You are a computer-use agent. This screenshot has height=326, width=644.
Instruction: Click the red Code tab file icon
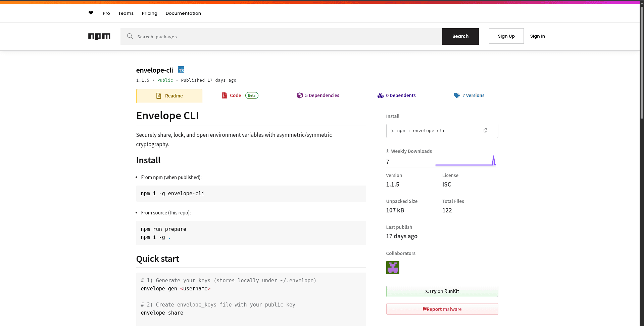click(225, 95)
